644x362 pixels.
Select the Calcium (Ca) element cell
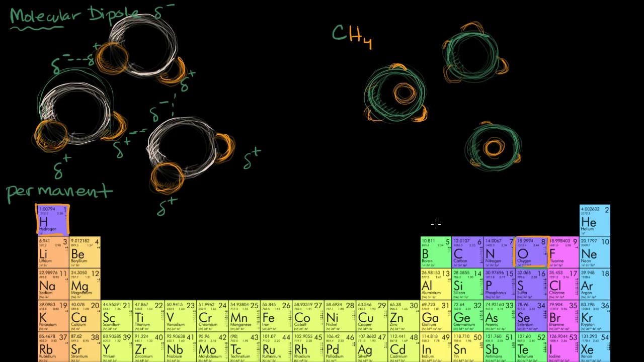point(85,315)
